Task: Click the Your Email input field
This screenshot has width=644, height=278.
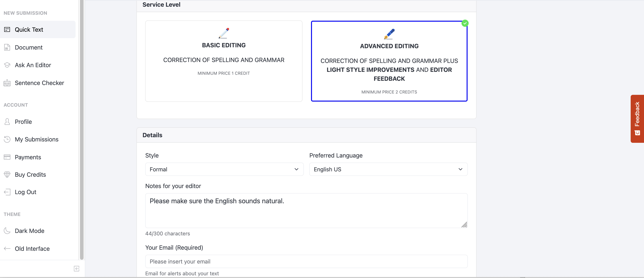Action: [306, 261]
